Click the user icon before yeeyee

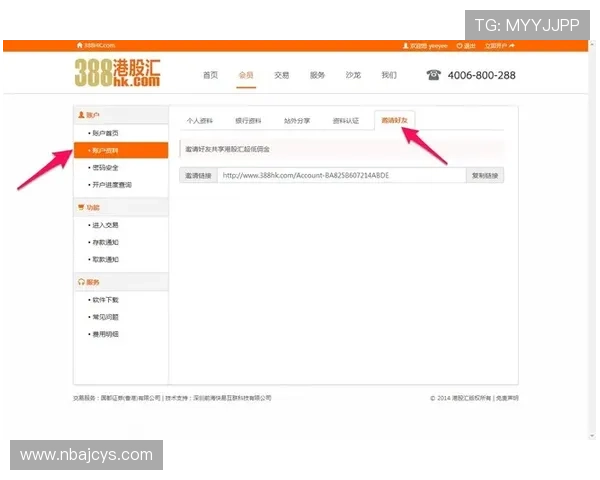pos(405,46)
